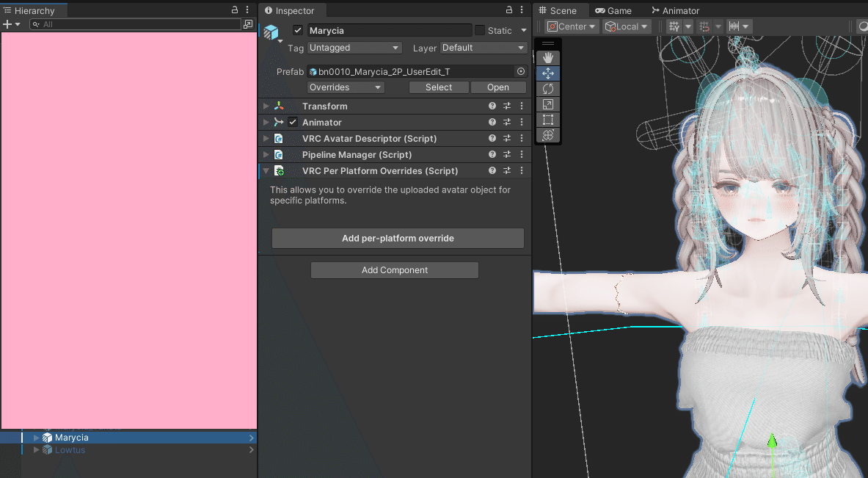Open the prefab with the Open button
The width and height of the screenshot is (868, 478).
(498, 87)
